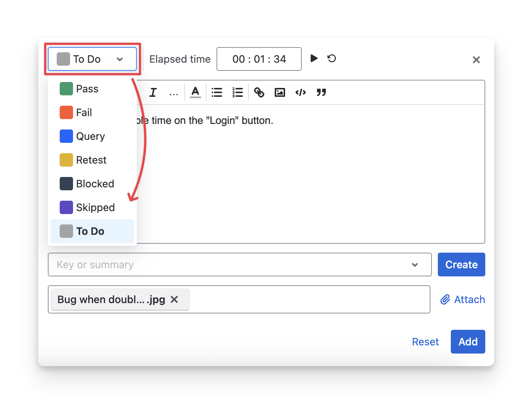Click the Create issue button

[461, 265]
